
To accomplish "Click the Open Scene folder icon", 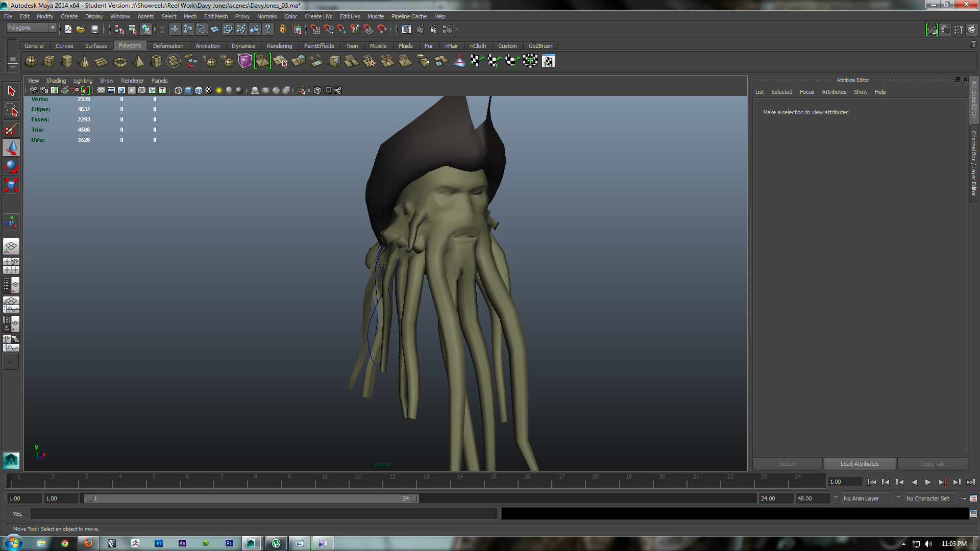I will click(81, 29).
